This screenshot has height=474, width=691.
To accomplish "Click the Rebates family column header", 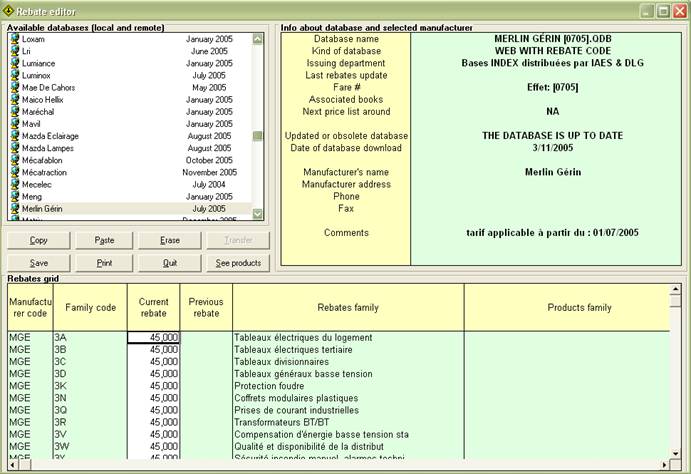I will (x=348, y=307).
